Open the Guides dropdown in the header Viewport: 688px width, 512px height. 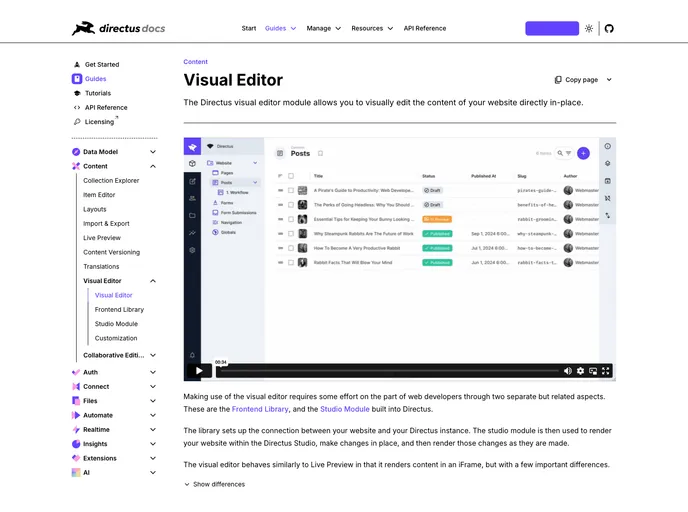tap(280, 29)
